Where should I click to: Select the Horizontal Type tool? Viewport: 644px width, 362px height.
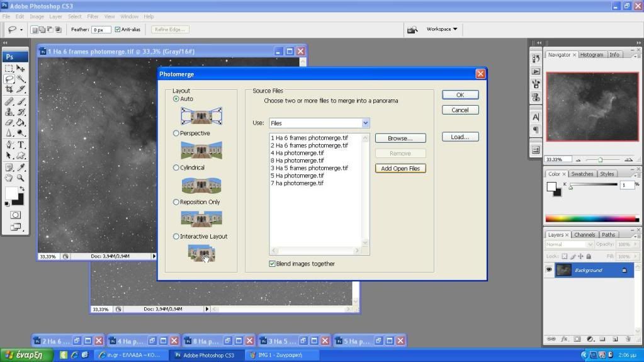pos(21,145)
